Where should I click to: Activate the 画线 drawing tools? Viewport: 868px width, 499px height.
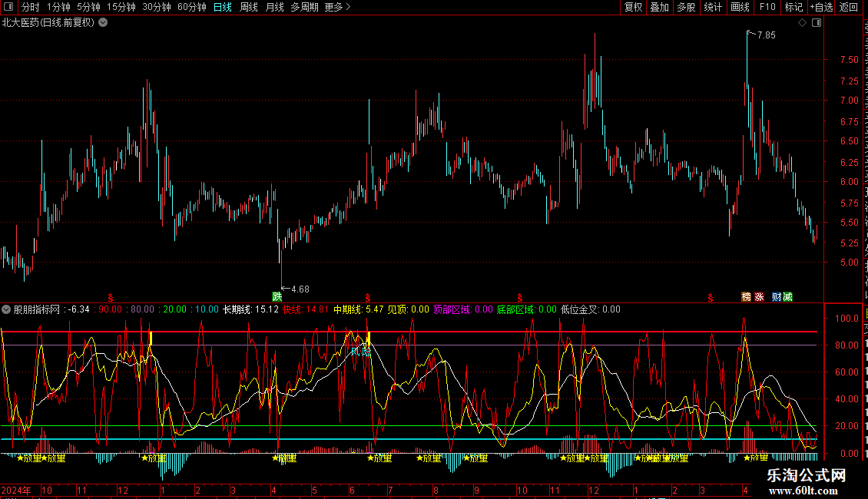pyautogui.click(x=740, y=7)
